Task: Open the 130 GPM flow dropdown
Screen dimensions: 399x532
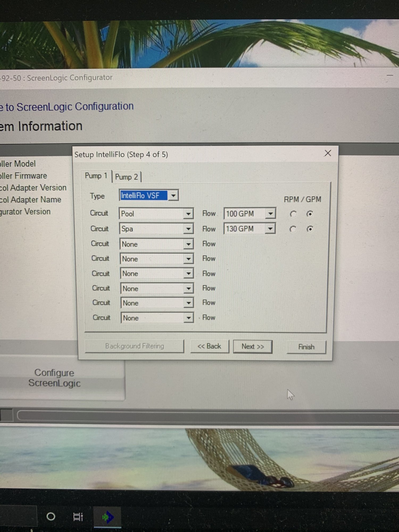Action: pyautogui.click(x=249, y=228)
